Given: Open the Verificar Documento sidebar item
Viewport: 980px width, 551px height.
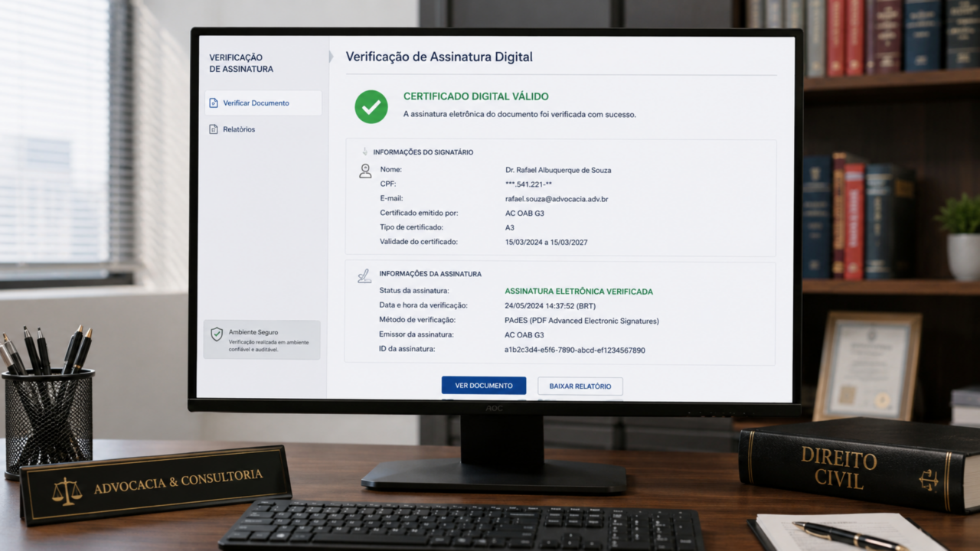Looking at the screenshot, I should (263, 103).
